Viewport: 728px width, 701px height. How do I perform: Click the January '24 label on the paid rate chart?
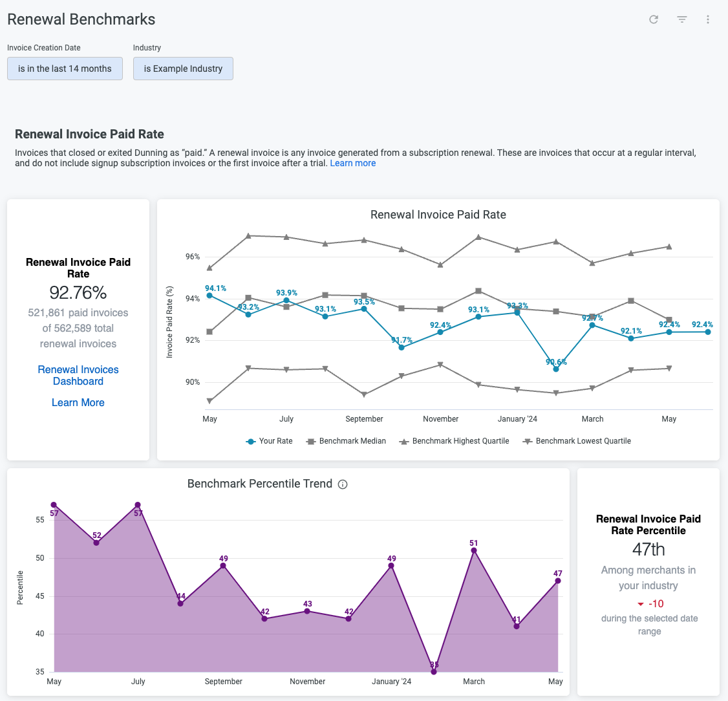point(517,419)
